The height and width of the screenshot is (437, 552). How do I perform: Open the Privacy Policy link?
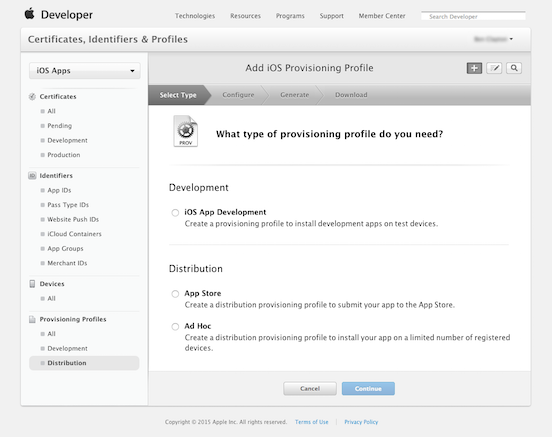click(x=361, y=422)
